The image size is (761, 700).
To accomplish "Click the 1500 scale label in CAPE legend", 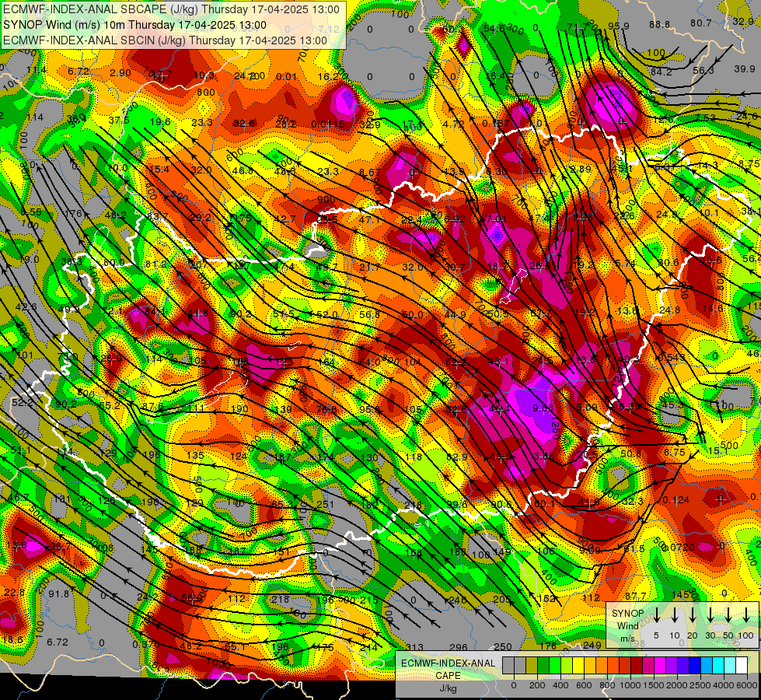I will pos(654,685).
